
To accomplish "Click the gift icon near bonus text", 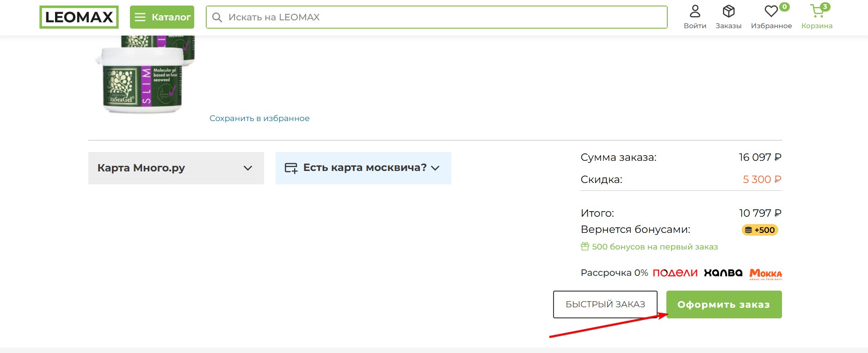I will [585, 246].
